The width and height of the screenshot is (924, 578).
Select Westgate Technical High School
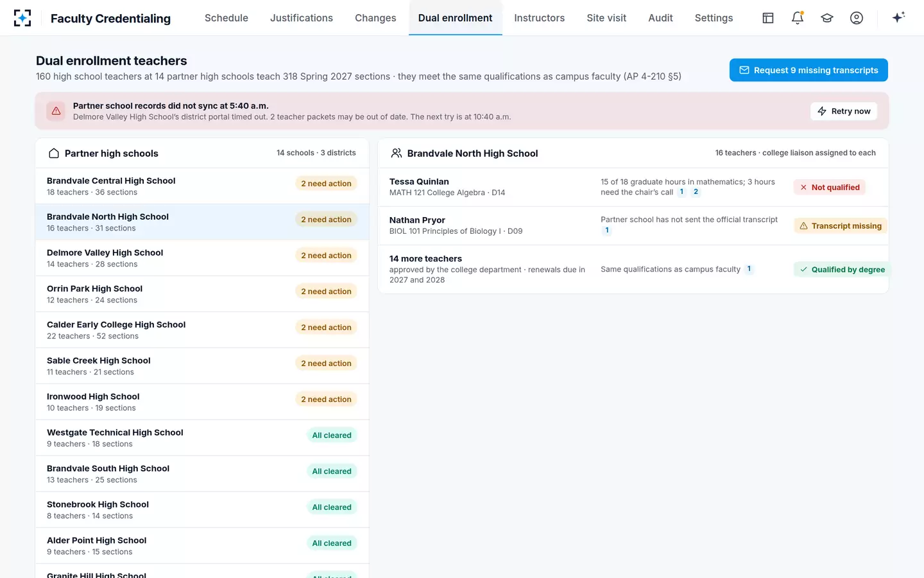coord(202,438)
